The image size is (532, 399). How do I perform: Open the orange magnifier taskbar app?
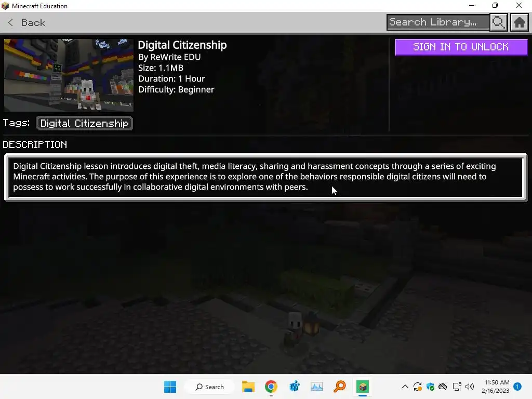click(340, 387)
